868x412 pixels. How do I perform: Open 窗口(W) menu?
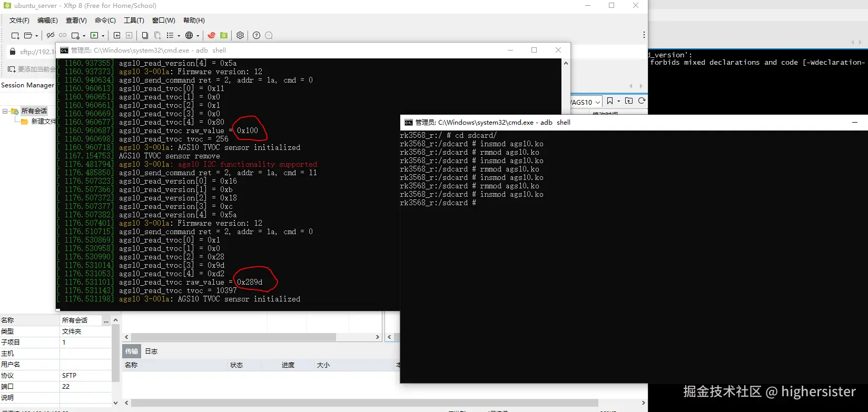[163, 20]
